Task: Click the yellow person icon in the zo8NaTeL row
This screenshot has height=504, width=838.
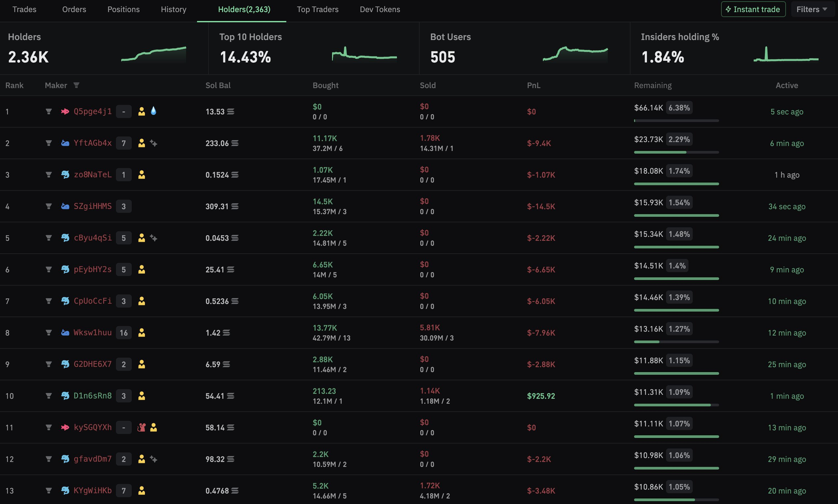Action: pos(142,175)
